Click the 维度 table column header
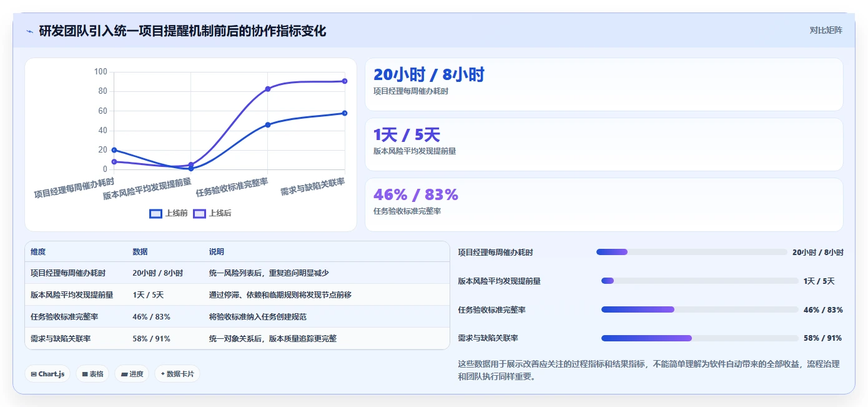This screenshot has width=868, height=407. click(38, 252)
